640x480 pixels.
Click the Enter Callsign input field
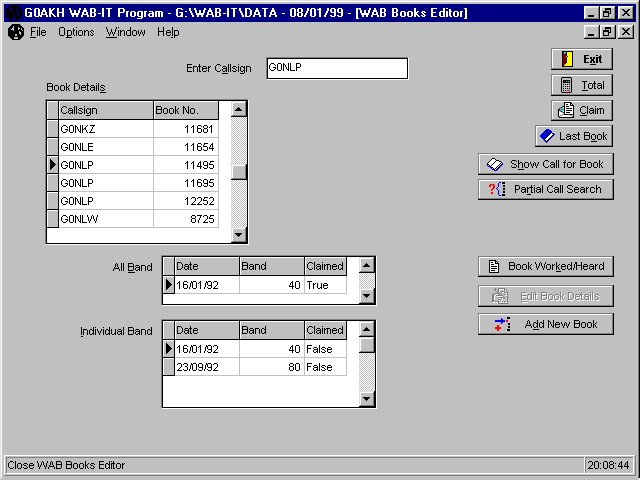coord(337,68)
